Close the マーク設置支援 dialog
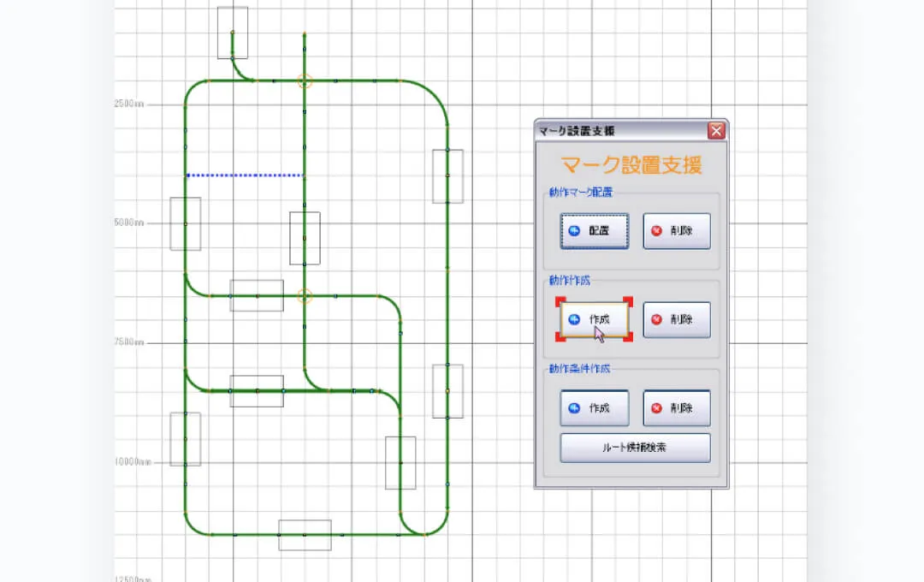 coord(716,131)
